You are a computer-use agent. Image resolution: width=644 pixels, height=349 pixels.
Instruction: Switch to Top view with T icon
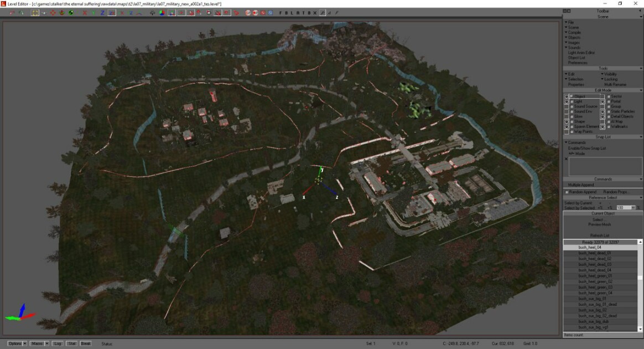304,13
